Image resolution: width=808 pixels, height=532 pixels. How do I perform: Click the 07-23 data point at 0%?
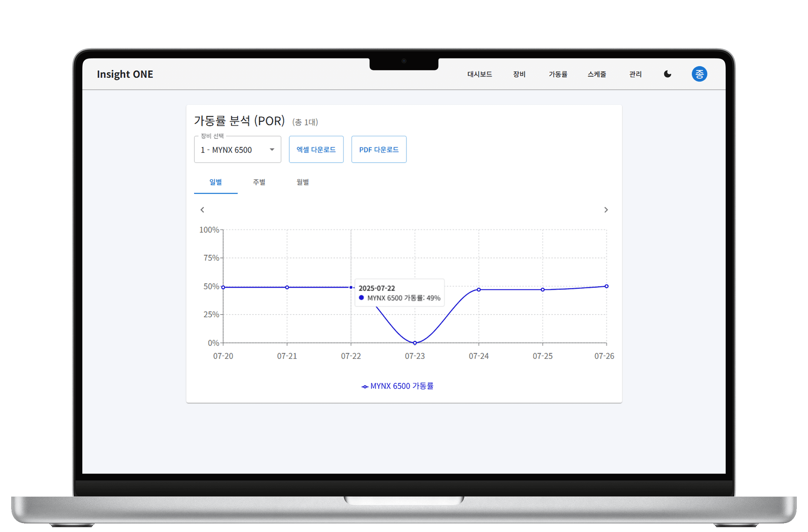(x=415, y=343)
